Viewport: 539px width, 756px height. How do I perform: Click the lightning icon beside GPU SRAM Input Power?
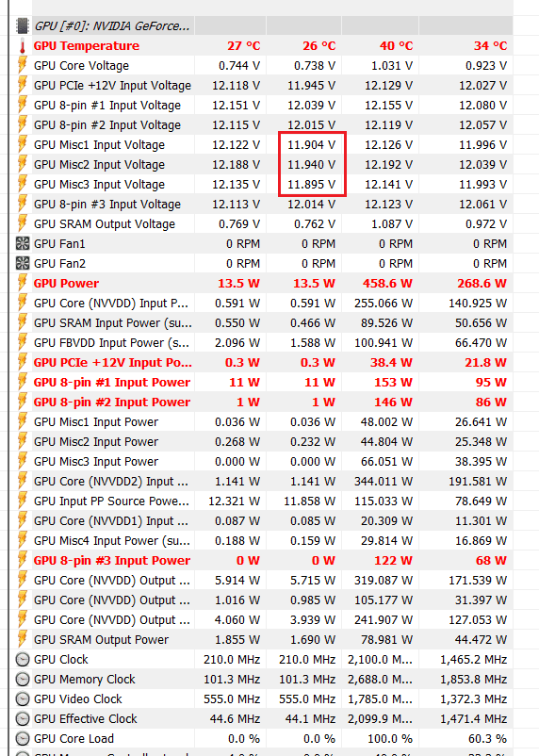[x=23, y=322]
